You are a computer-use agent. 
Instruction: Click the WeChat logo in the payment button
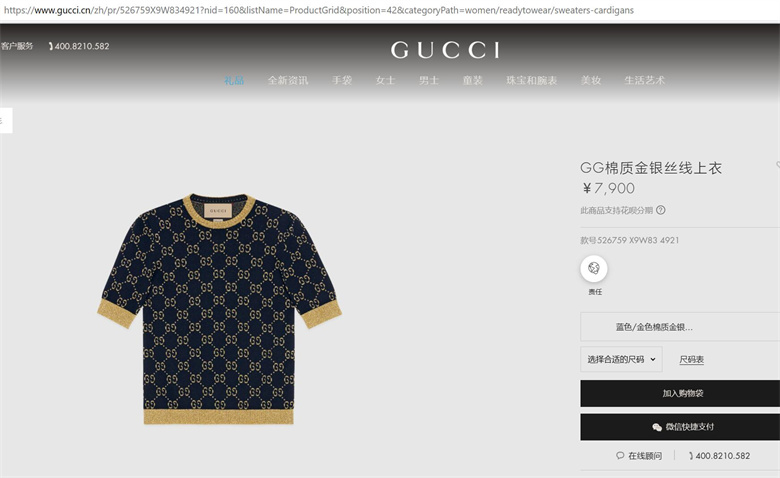[657, 427]
